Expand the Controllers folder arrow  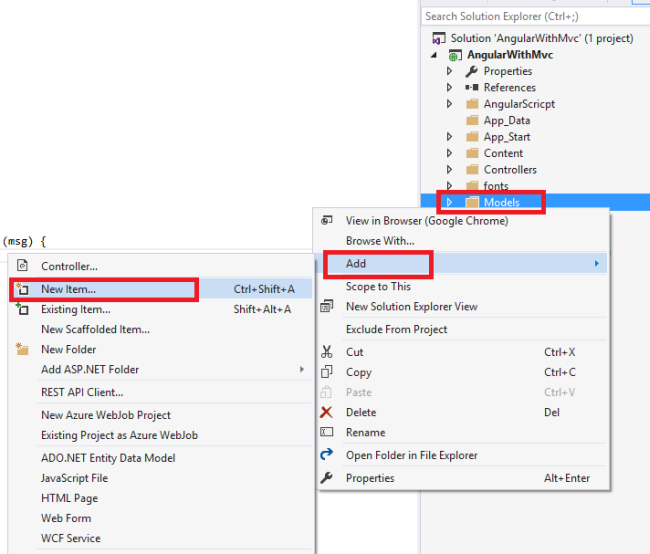coord(449,169)
